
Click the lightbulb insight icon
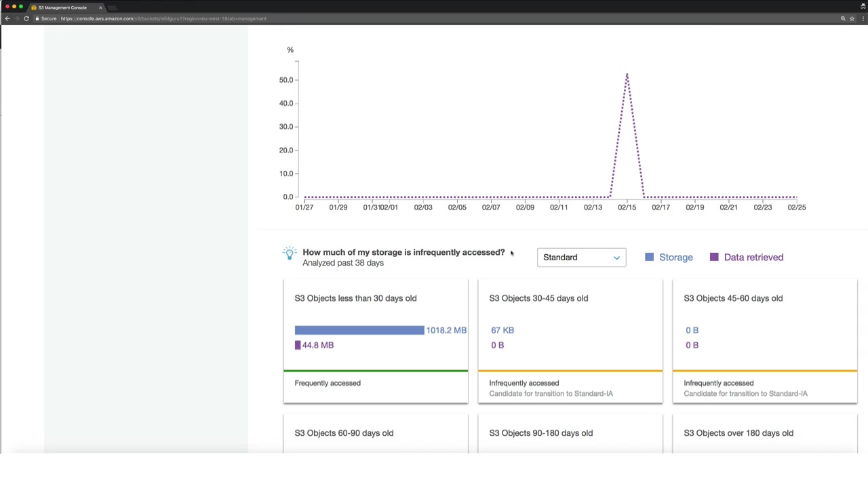coord(290,254)
